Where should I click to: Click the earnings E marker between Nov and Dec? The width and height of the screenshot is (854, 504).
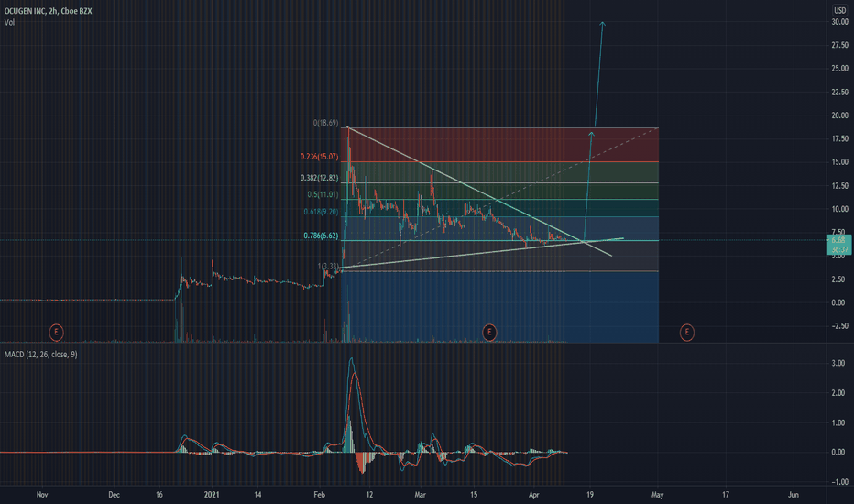[x=56, y=332]
